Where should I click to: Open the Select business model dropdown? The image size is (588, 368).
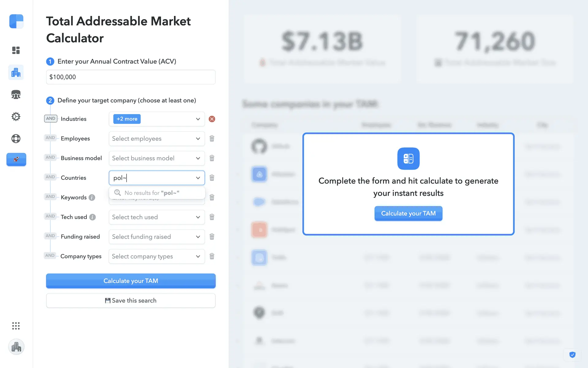pyautogui.click(x=156, y=158)
